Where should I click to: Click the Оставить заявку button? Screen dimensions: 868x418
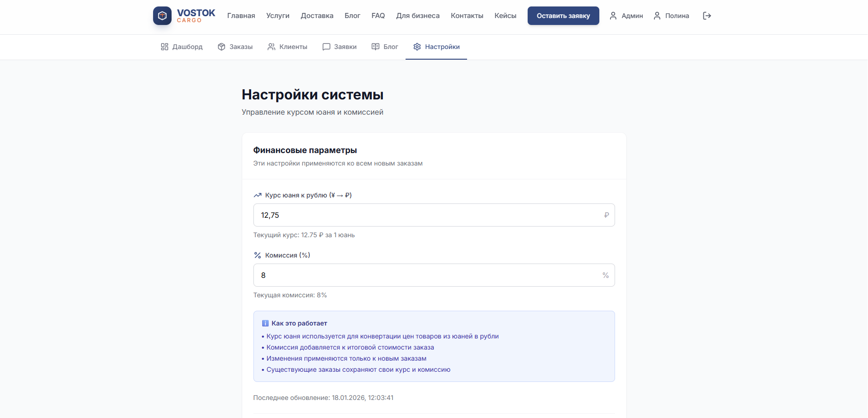pos(563,16)
